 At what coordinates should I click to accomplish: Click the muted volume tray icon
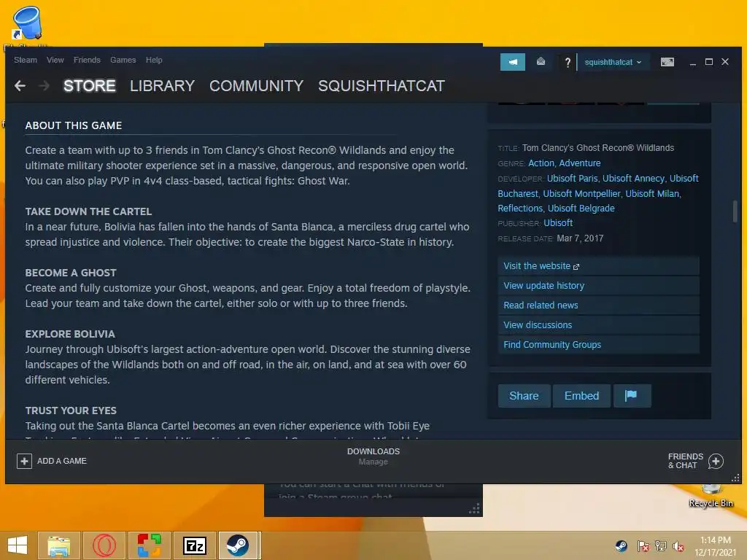678,546
